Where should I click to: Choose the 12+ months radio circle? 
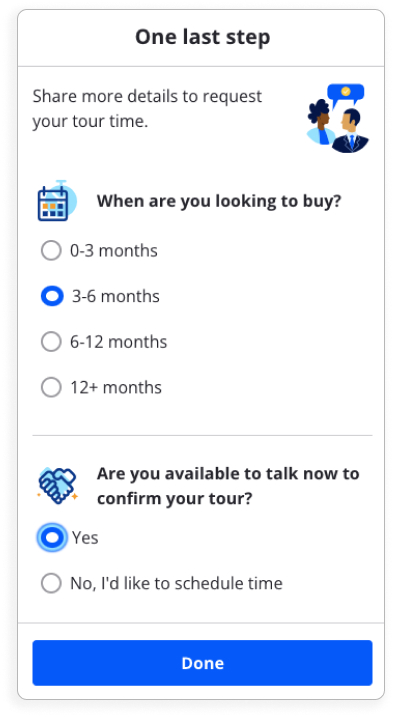click(x=51, y=388)
